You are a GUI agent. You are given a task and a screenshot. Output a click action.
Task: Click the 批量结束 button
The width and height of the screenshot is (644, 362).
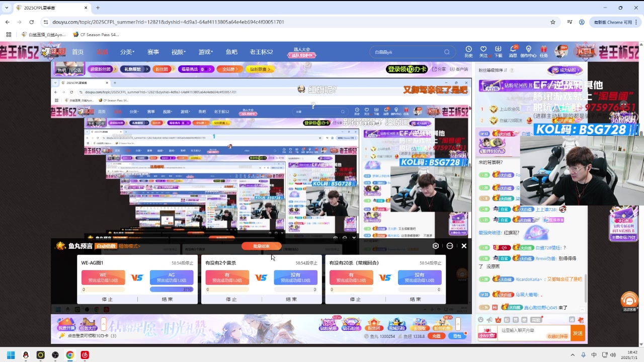pos(261,246)
